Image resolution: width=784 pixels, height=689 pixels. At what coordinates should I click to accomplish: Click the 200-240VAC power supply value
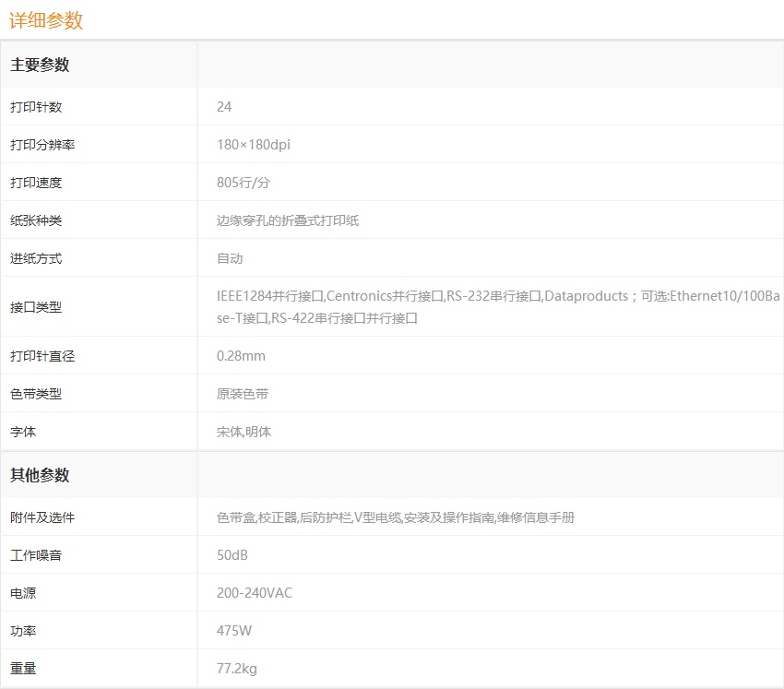point(254,593)
